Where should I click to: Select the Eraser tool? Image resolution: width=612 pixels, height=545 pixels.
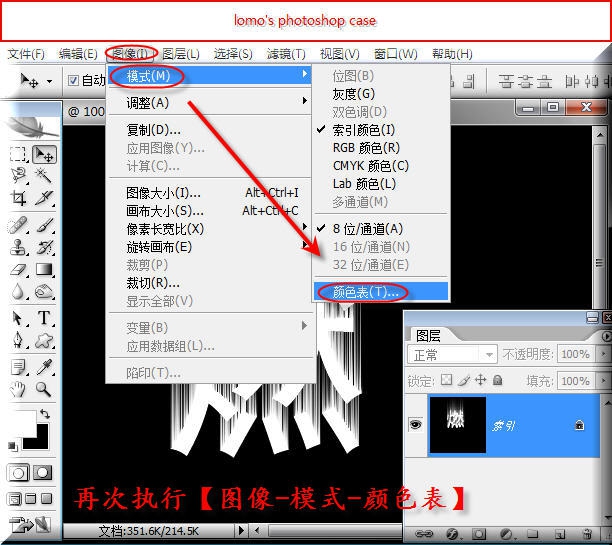pos(18,269)
